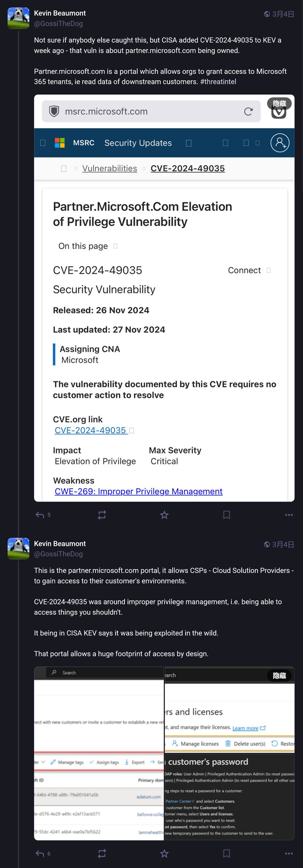Hide the MSRC screenshot image

(x=280, y=103)
